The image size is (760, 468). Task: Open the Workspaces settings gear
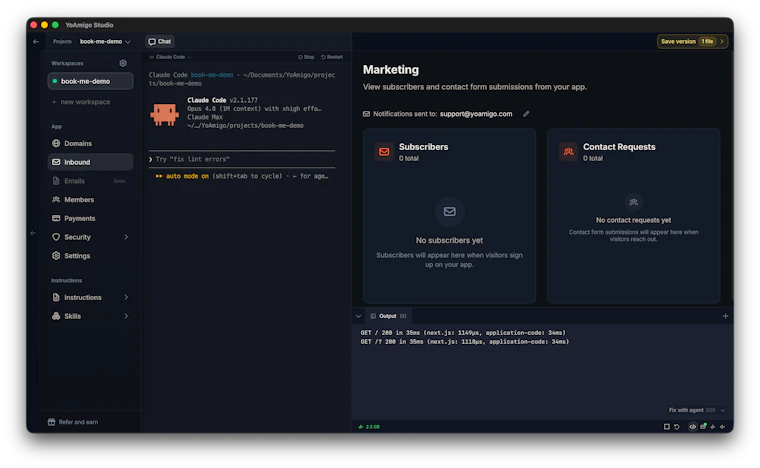click(x=123, y=63)
